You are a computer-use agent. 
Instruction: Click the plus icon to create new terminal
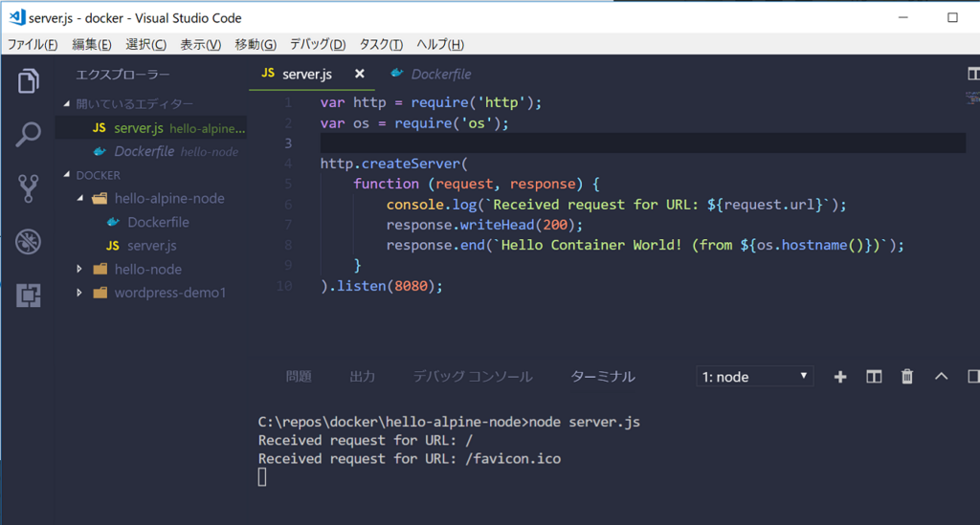click(840, 377)
